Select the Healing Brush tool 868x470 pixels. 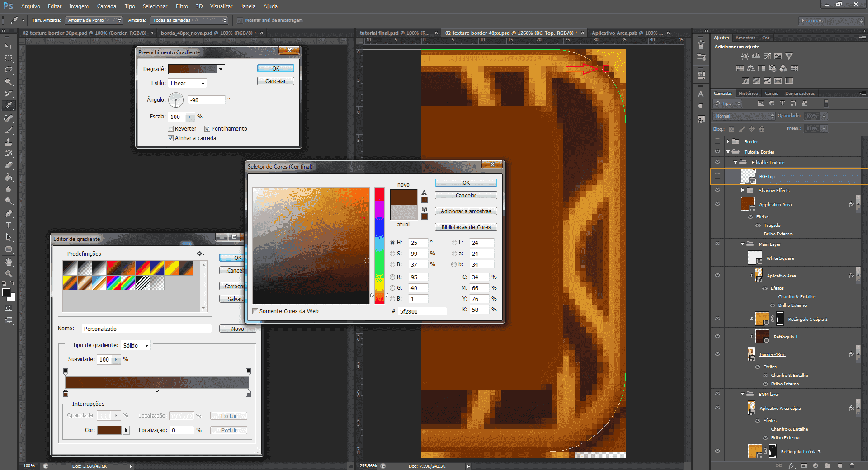[x=9, y=118]
